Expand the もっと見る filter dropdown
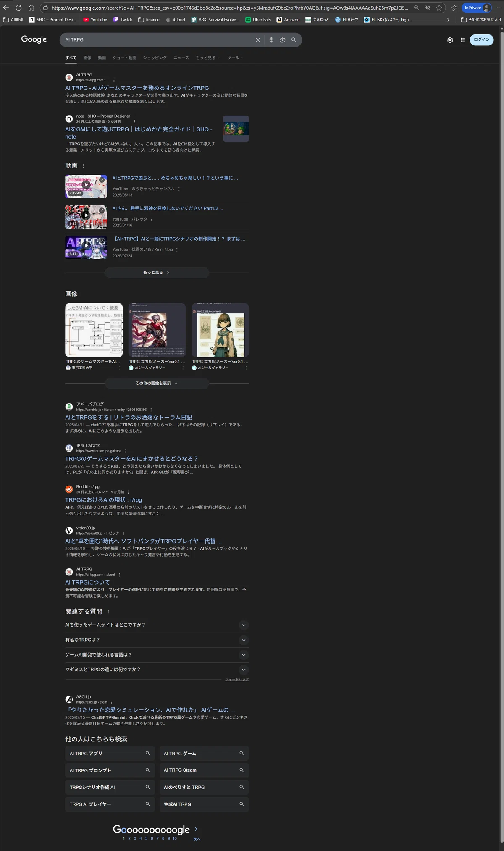Viewport: 504px width, 851px height. coord(207,58)
